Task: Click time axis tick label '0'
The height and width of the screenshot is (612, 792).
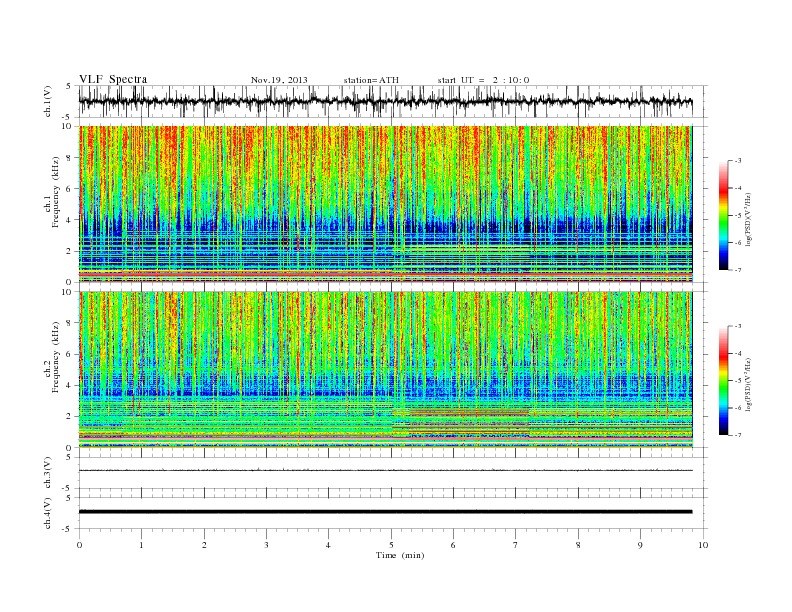Action: pos(79,545)
